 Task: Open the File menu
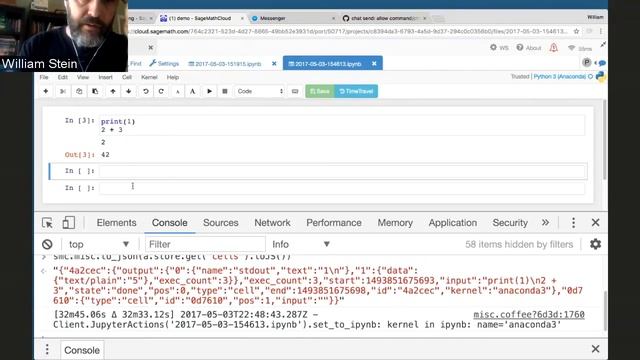(44, 77)
